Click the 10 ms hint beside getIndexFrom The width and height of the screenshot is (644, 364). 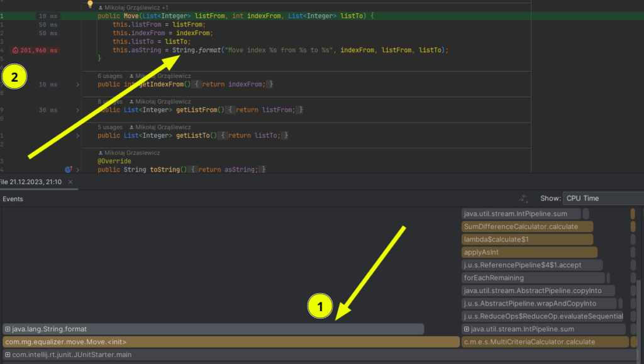(48, 84)
